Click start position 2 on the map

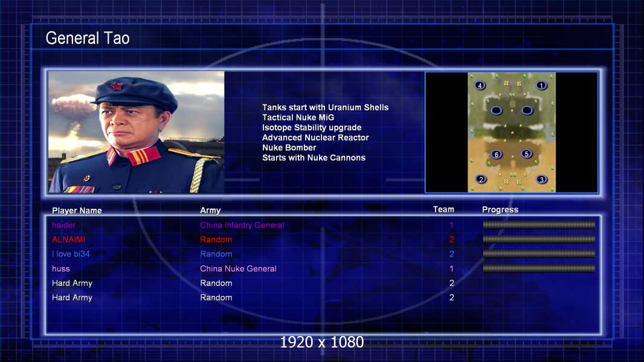click(x=481, y=179)
